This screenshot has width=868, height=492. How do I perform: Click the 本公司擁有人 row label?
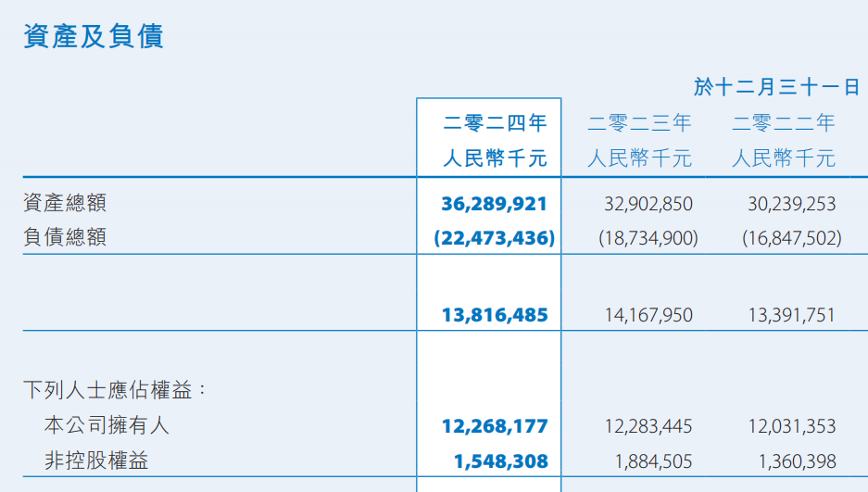pos(107,425)
